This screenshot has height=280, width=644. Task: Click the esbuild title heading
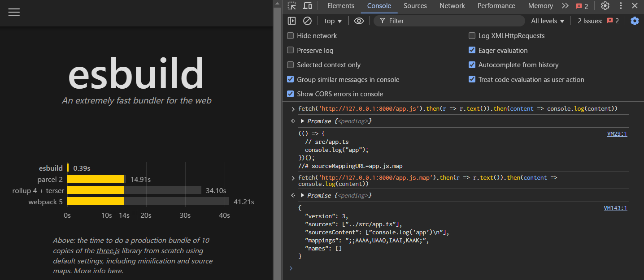coord(136,73)
